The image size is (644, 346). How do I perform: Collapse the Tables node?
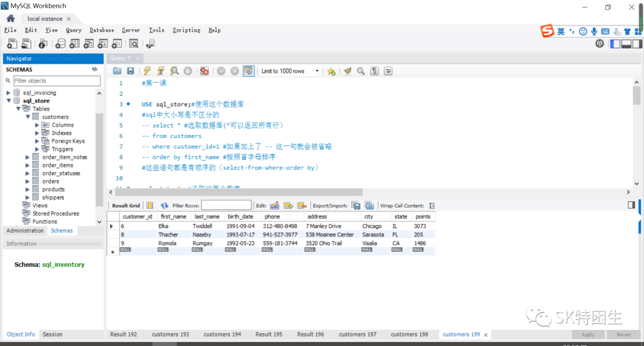click(18, 108)
